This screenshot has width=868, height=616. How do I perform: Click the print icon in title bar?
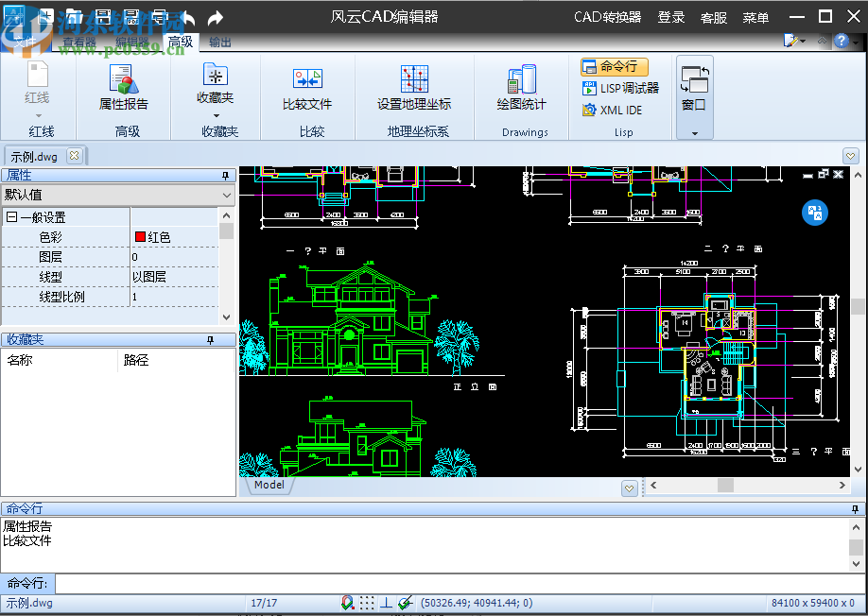coord(160,17)
